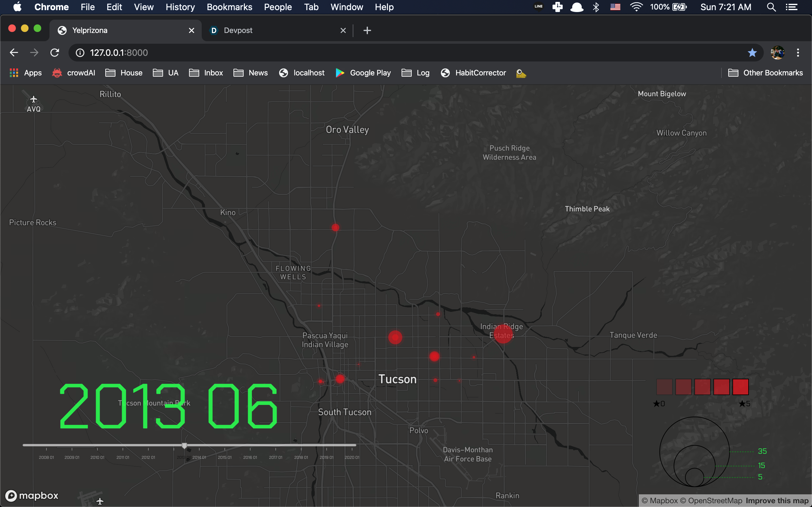Screen dimensions: 812x507
Task: Open the History menu
Action: click(180, 7)
